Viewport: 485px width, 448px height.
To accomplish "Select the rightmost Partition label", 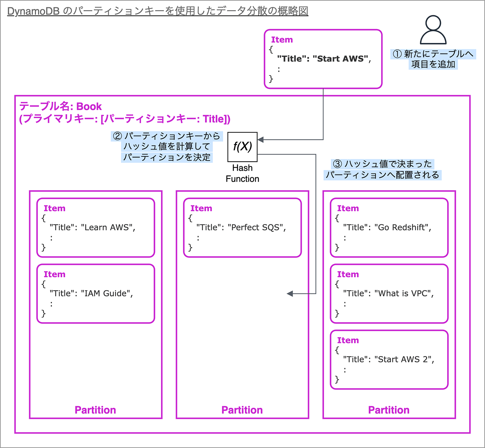I will tap(389, 410).
